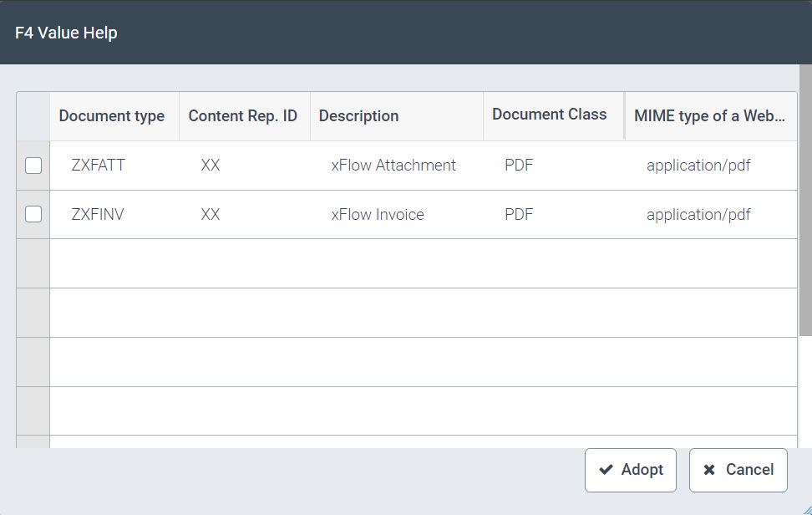This screenshot has width=812, height=515.
Task: Click PDF link in ZXFATT row
Action: coord(519,166)
